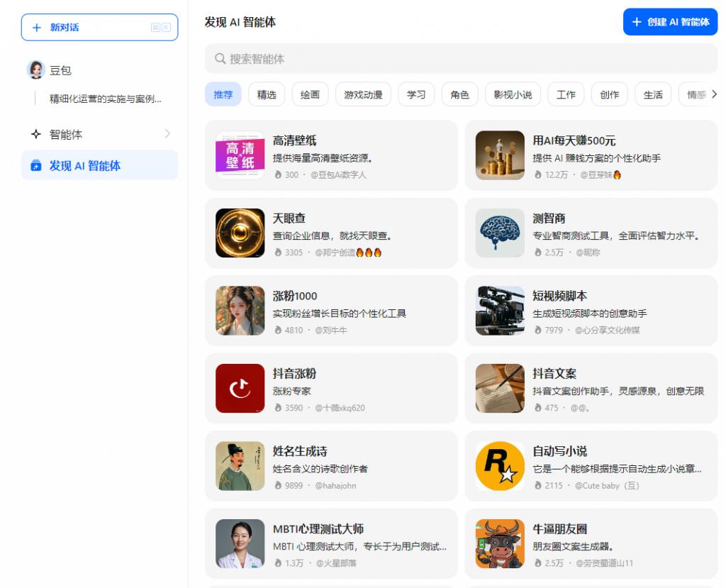Click the 测智商 card title
726x588 pixels.
pyautogui.click(x=549, y=218)
